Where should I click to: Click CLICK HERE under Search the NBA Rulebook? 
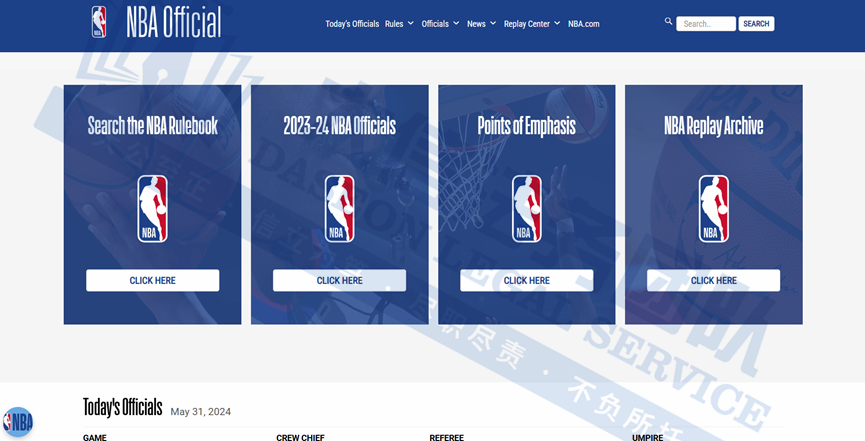(x=152, y=280)
